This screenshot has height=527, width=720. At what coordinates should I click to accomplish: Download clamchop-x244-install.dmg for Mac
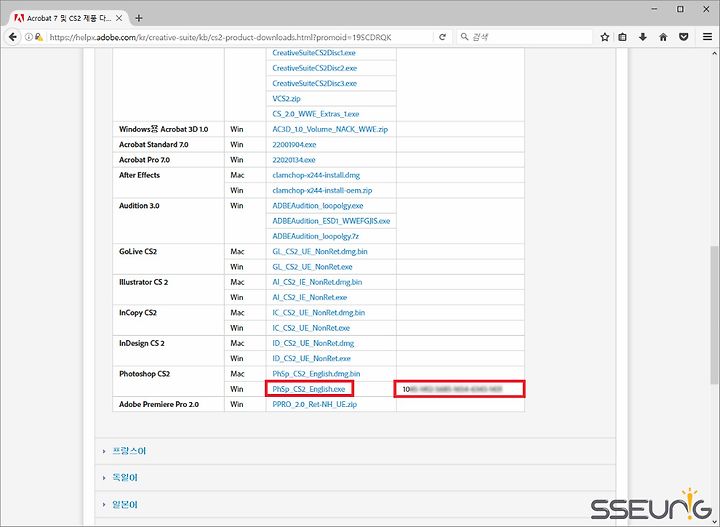coord(316,175)
